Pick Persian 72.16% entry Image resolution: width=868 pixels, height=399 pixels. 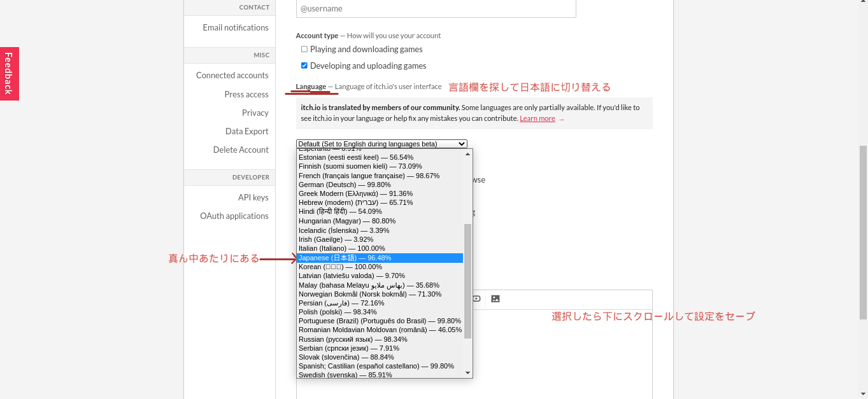[380, 303]
